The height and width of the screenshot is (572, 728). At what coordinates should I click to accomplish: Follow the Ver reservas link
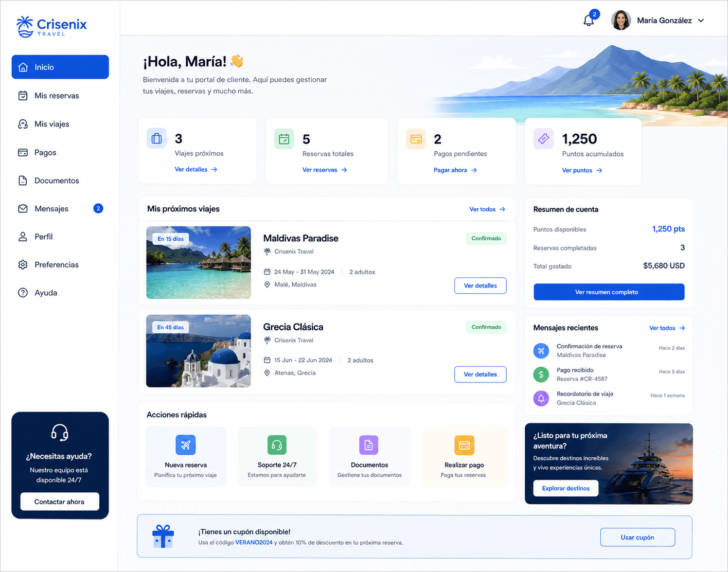pos(325,170)
